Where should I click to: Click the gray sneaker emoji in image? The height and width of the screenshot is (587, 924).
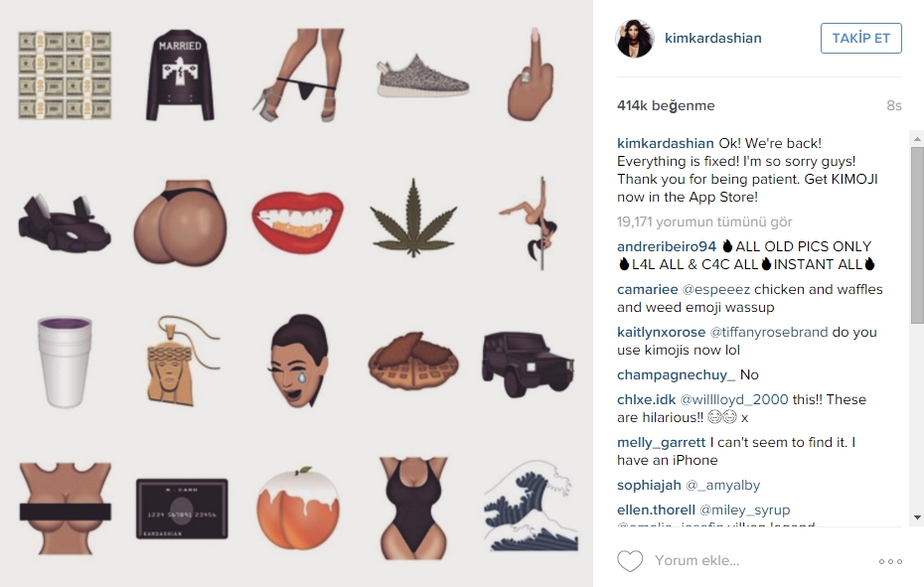click(x=422, y=76)
